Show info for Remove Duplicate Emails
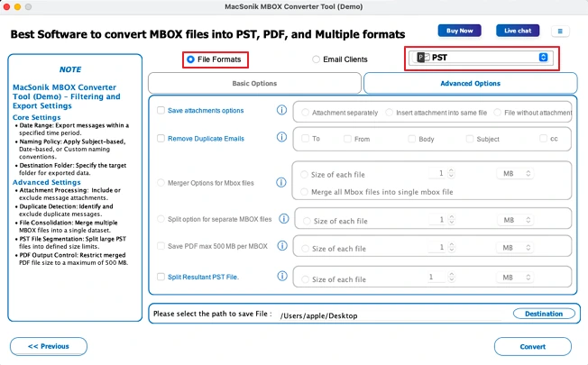This screenshot has width=588, height=365. (281, 137)
